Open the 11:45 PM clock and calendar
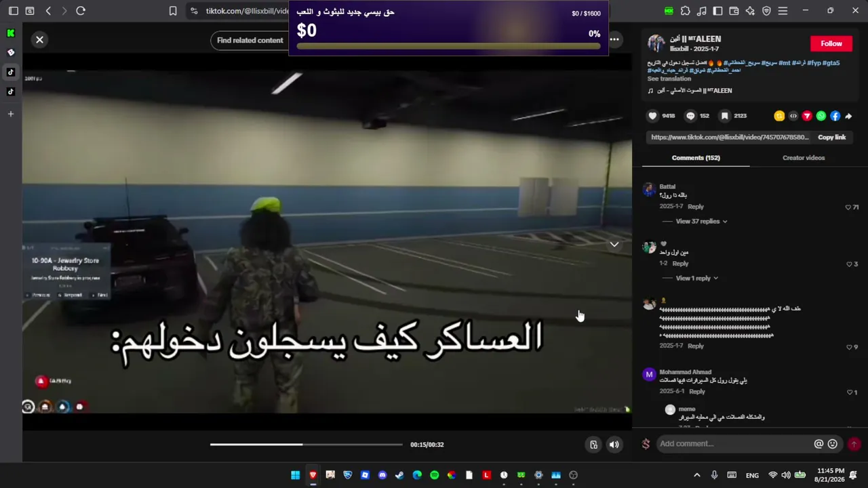This screenshot has width=868, height=488. tap(831, 474)
